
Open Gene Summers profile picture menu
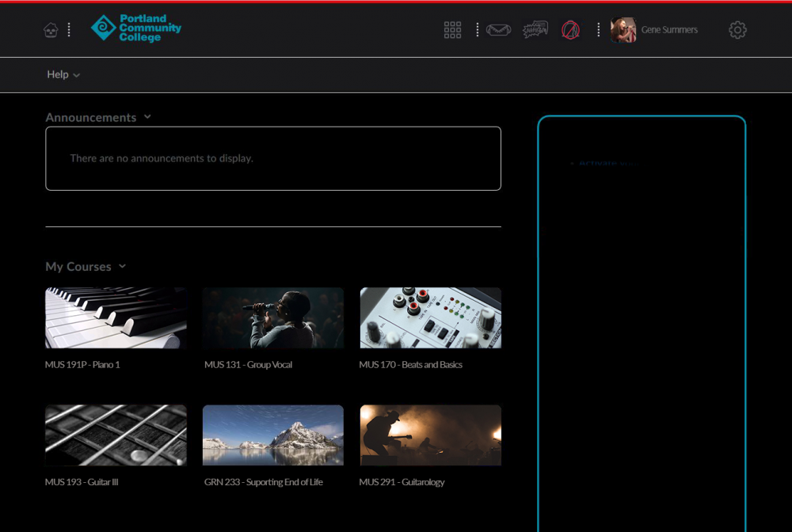(x=623, y=29)
